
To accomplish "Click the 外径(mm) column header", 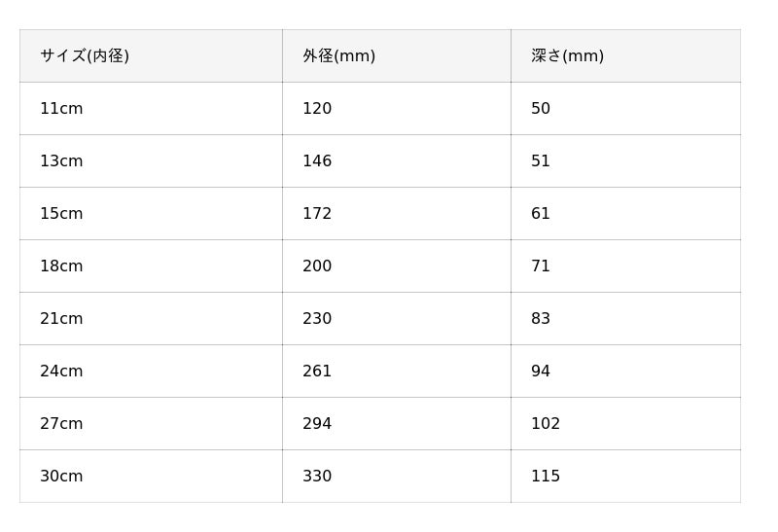I will tap(338, 56).
